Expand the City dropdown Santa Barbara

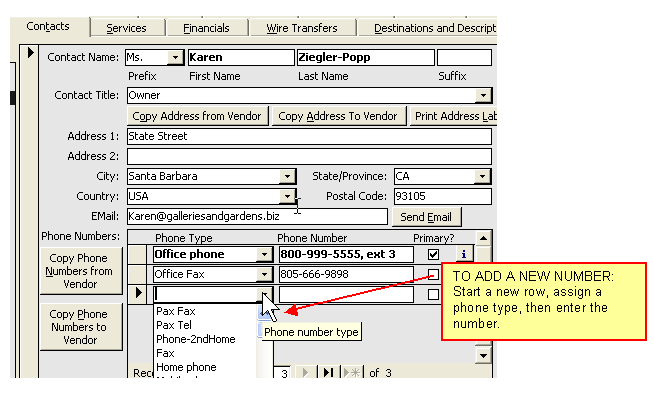287,176
